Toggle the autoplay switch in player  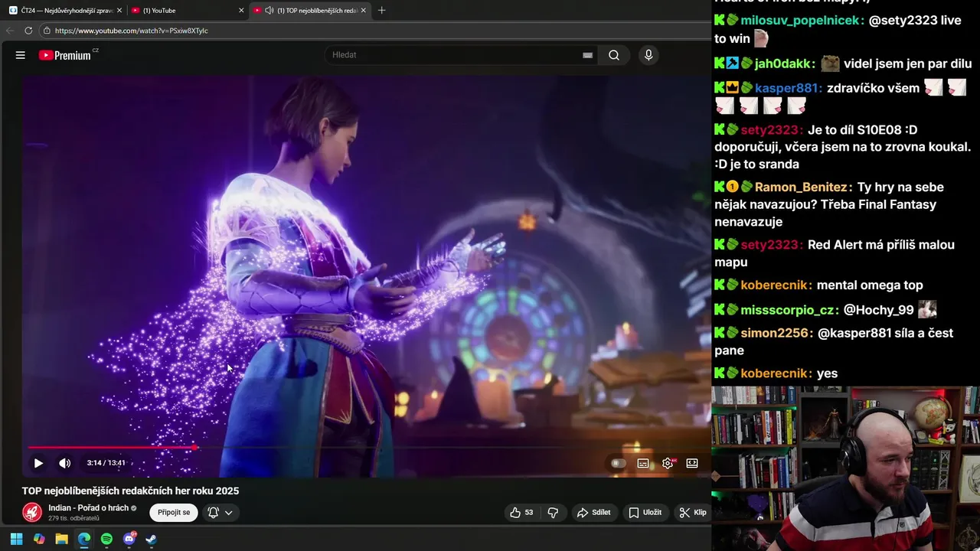(x=618, y=463)
